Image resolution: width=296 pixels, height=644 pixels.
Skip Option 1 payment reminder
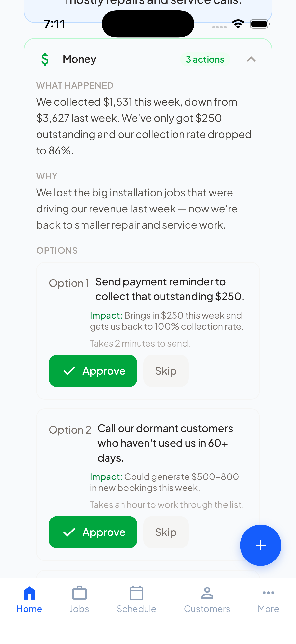coord(166,371)
